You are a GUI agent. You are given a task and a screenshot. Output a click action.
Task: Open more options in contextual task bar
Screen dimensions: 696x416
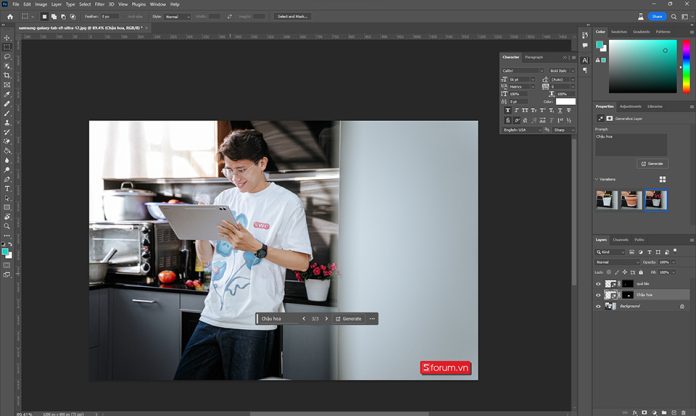pyautogui.click(x=372, y=319)
